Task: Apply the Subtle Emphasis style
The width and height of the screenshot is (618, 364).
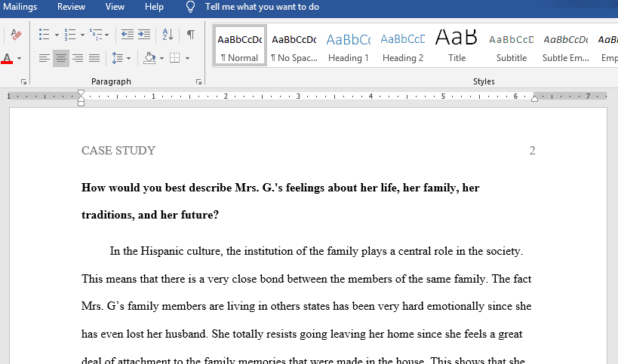Action: (566, 45)
